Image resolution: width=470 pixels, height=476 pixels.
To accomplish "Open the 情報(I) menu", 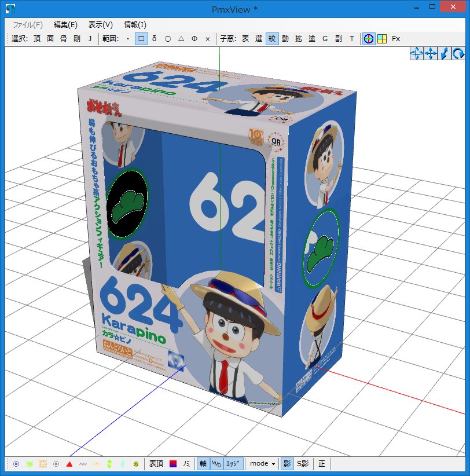I will tap(135, 24).
